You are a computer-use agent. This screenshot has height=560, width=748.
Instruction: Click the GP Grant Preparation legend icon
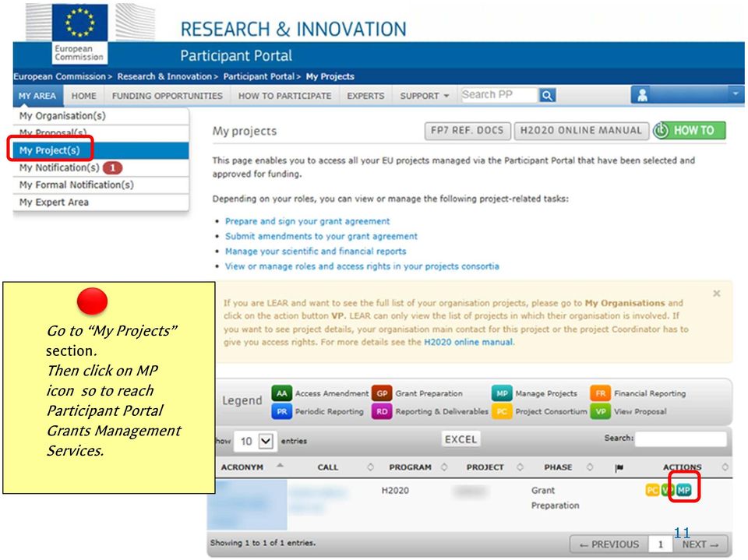[382, 393]
